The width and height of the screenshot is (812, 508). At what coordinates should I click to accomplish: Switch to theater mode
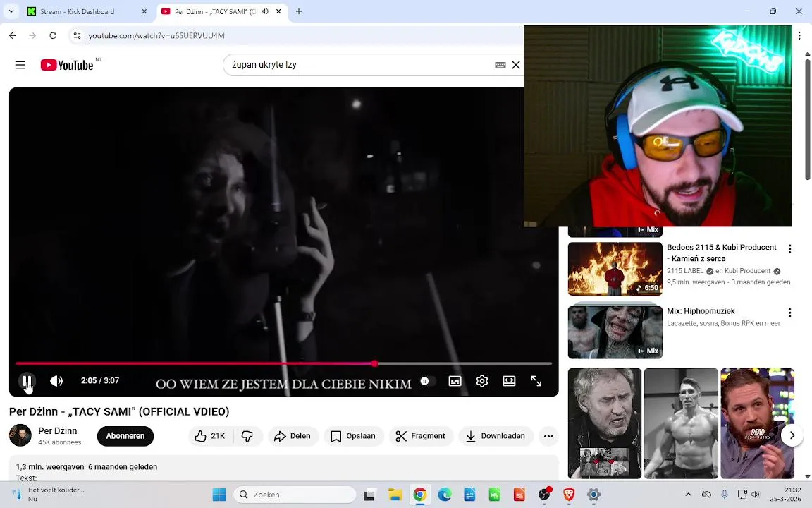pyautogui.click(x=509, y=381)
